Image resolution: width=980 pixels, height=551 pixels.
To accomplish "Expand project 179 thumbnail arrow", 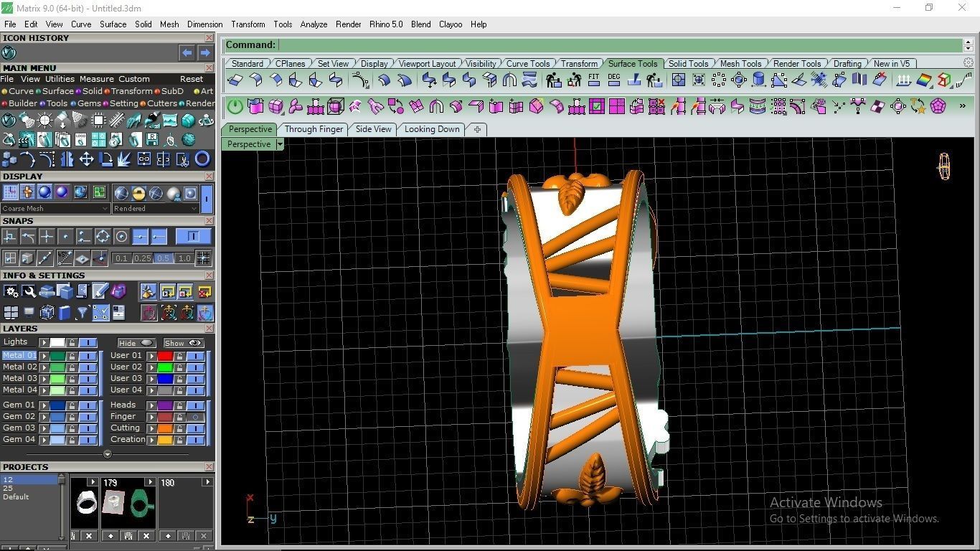I will point(150,482).
